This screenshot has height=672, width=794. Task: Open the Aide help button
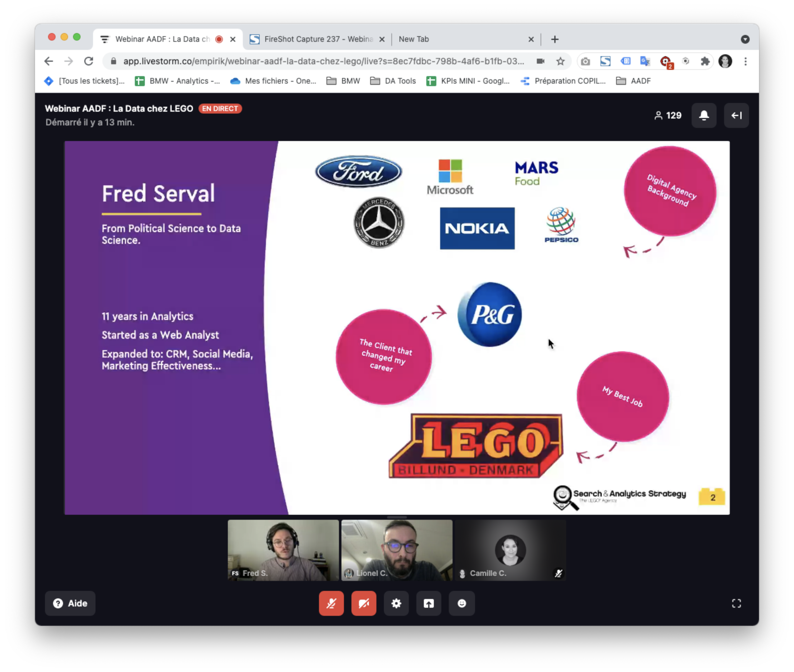(70, 603)
